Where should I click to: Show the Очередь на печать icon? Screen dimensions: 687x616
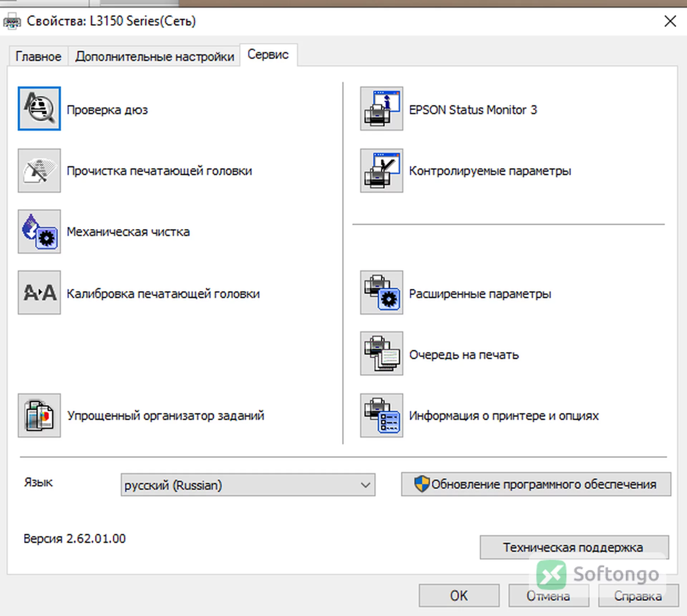pos(381,353)
